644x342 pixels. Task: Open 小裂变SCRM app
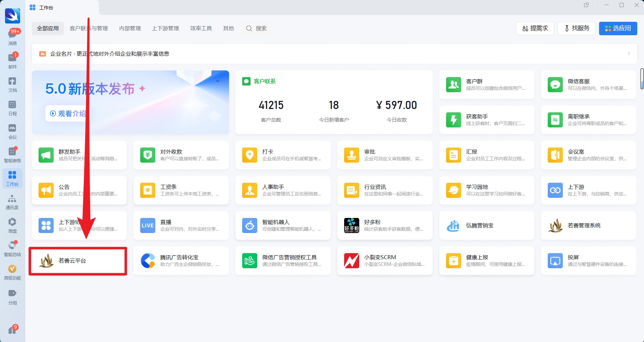click(385, 261)
